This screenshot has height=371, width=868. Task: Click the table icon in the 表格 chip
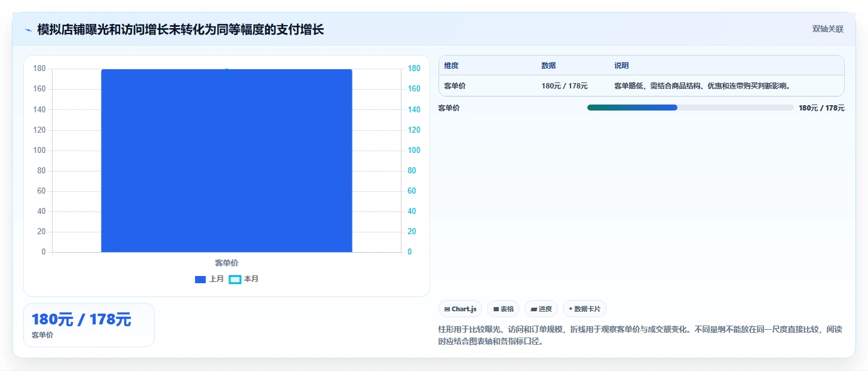pyautogui.click(x=496, y=309)
